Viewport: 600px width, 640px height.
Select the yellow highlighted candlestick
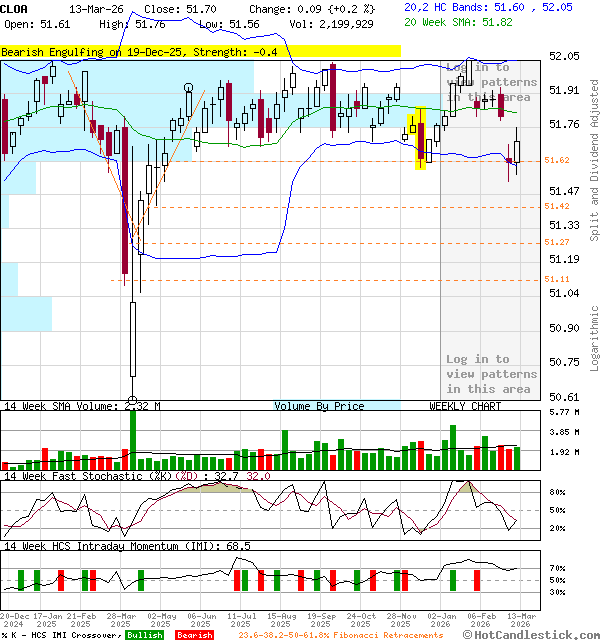(x=420, y=138)
